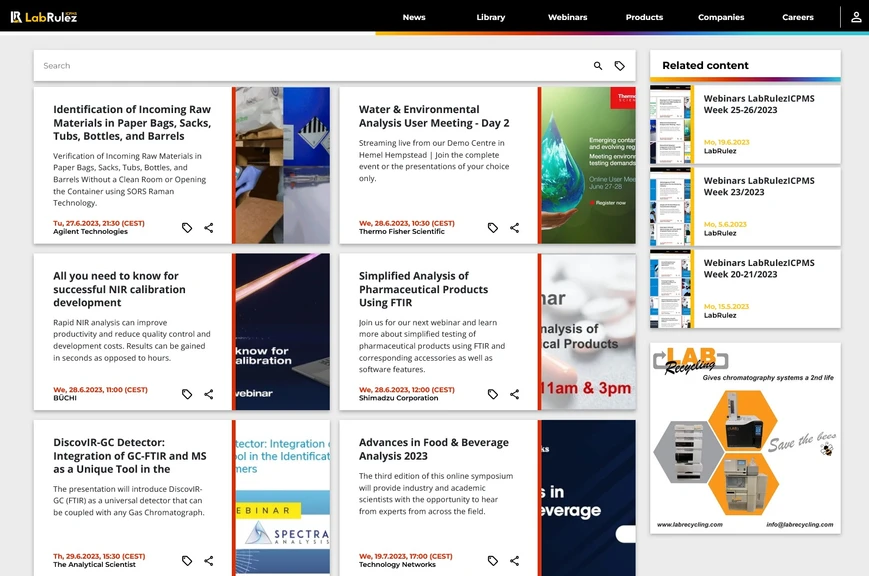This screenshot has width=869, height=576.
Task: Open the user account icon
Action: point(856,17)
